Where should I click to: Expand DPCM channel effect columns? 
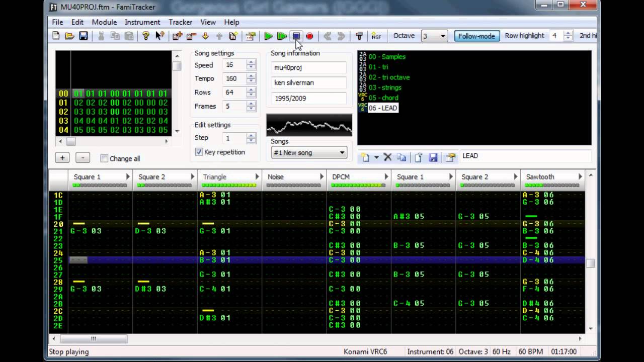(x=386, y=176)
